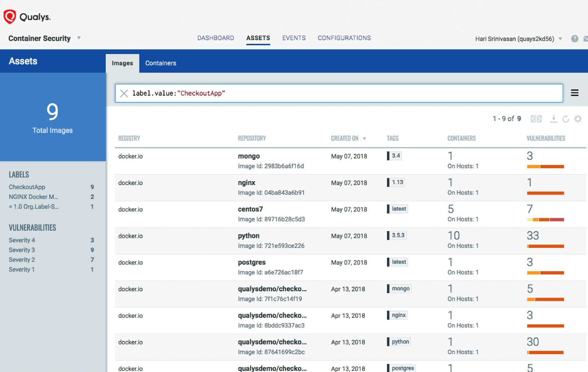Select the Assets navigation tab
Image resolution: width=588 pixels, height=372 pixels.
pyautogui.click(x=258, y=38)
